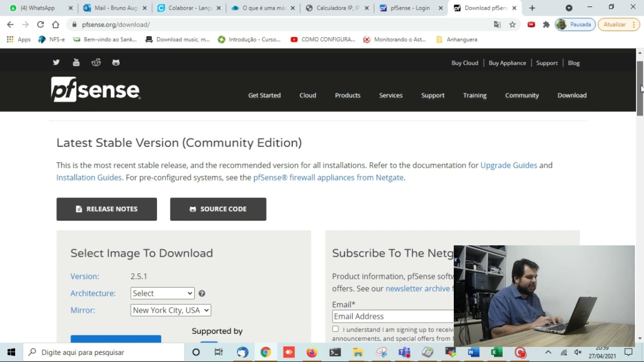644x362 pixels.
Task: Open pfSense YouTube social icon
Action: point(76,62)
